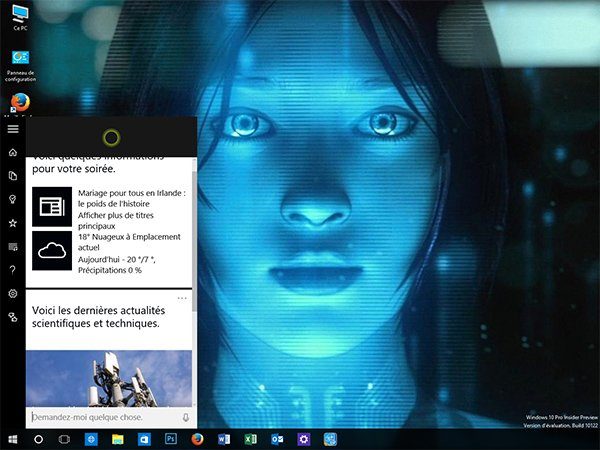600x450 pixels.
Task: Click 'Aujourd'hui - 20°/7°' forecast text
Action: 116,259
